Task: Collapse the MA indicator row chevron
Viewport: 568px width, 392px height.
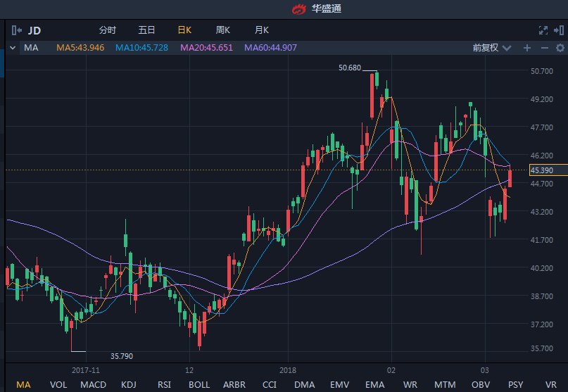Action: [13, 48]
